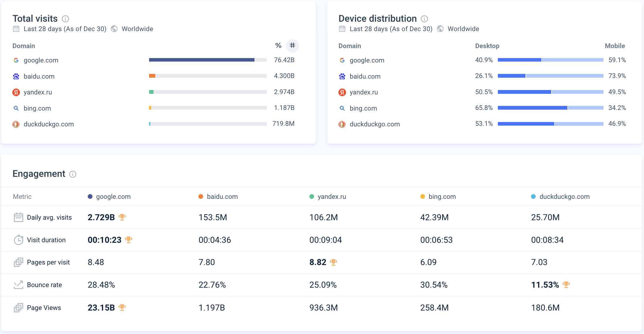
Task: Click the Daily avg. visits calendar icon
Action: [18, 217]
